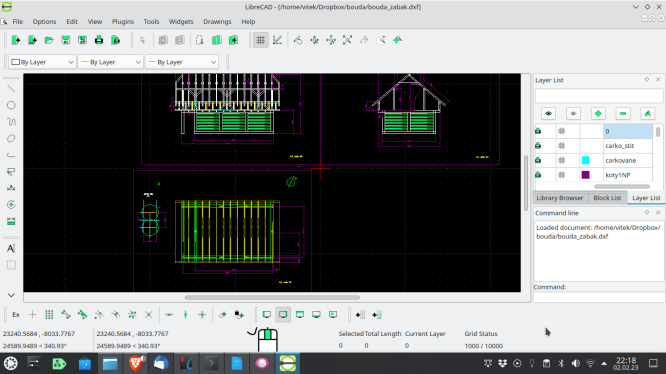Switch to the Library Browser tab
Viewport: 666px width, 374px height.
(x=559, y=198)
